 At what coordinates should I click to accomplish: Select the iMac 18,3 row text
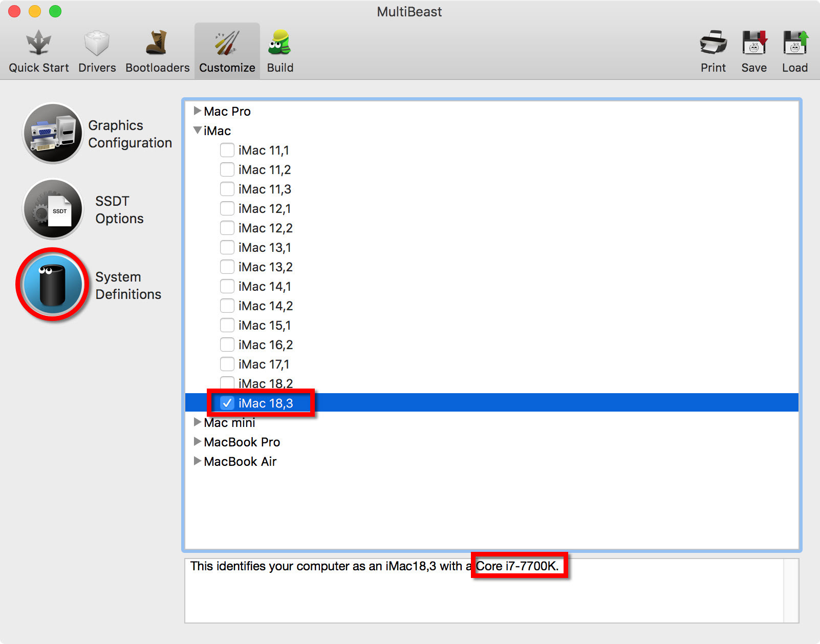(x=266, y=403)
